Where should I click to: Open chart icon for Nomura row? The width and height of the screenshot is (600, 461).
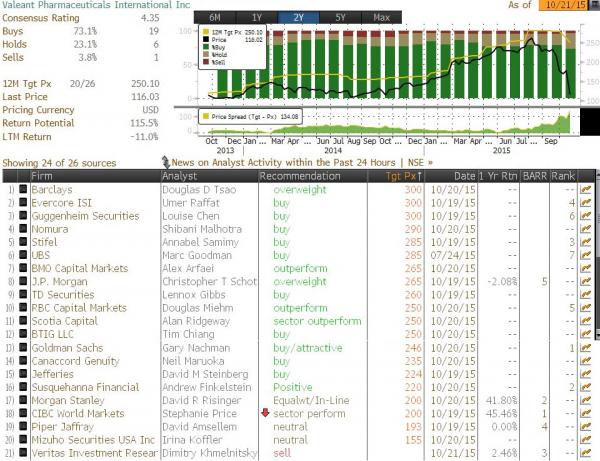585,229
